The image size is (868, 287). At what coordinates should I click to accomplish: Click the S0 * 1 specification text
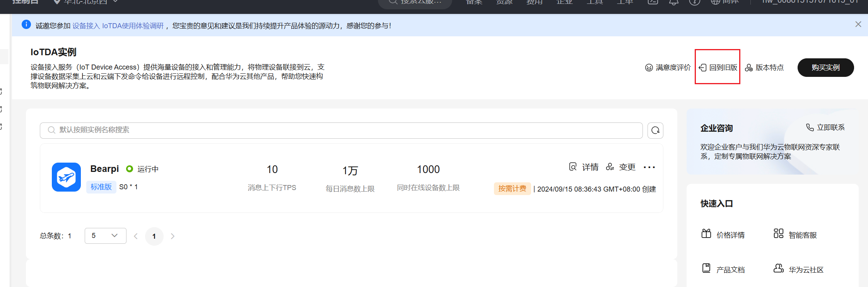pyautogui.click(x=128, y=187)
